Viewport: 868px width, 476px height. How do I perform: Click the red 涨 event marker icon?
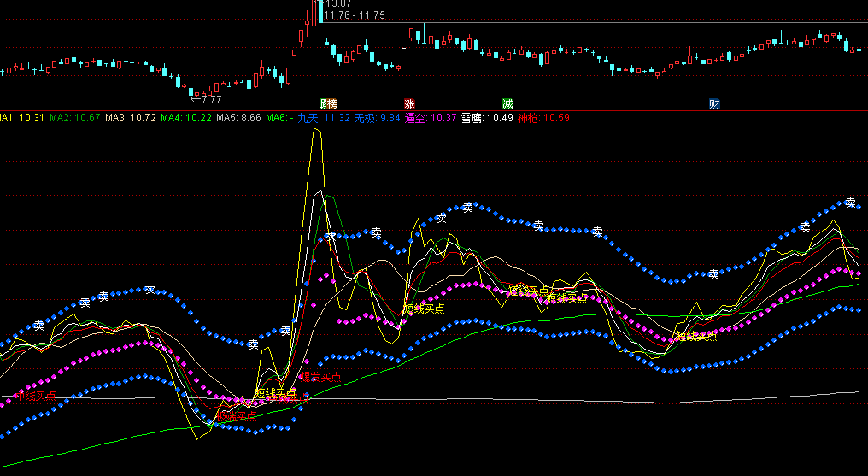point(397,103)
